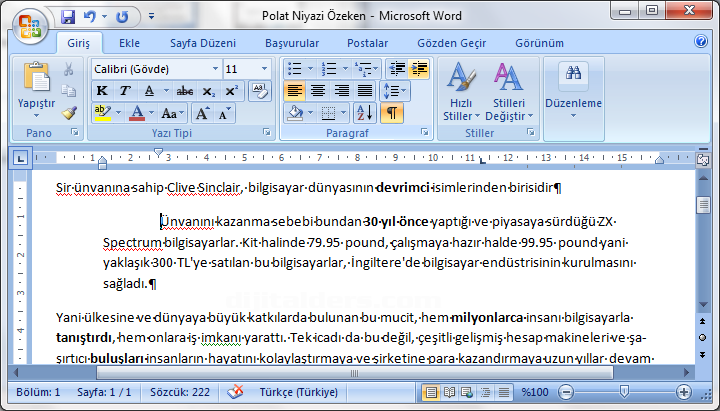This screenshot has height=411, width=720.
Task: Open Change Case Aa menu
Action: click(172, 113)
